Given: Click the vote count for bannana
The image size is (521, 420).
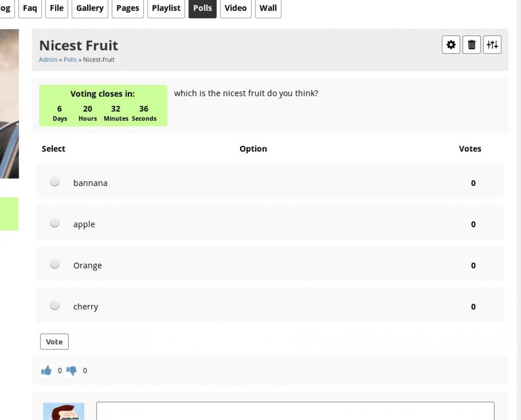Looking at the screenshot, I should point(473,183).
